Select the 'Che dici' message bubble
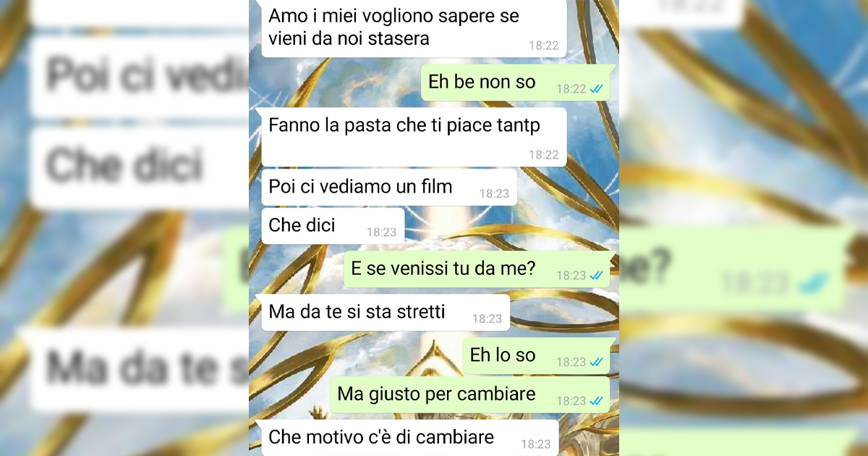Viewport: 868px width, 456px height. click(332, 226)
